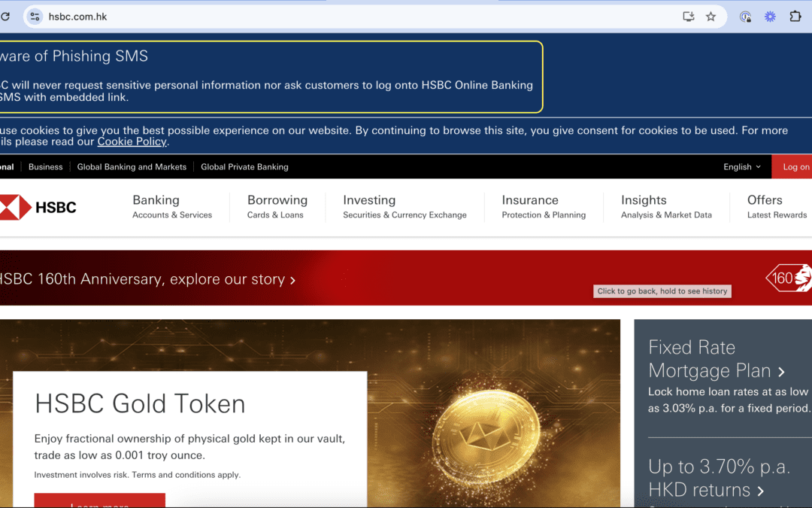The width and height of the screenshot is (812, 508).
Task: Click the browser reload button
Action: tap(5, 17)
